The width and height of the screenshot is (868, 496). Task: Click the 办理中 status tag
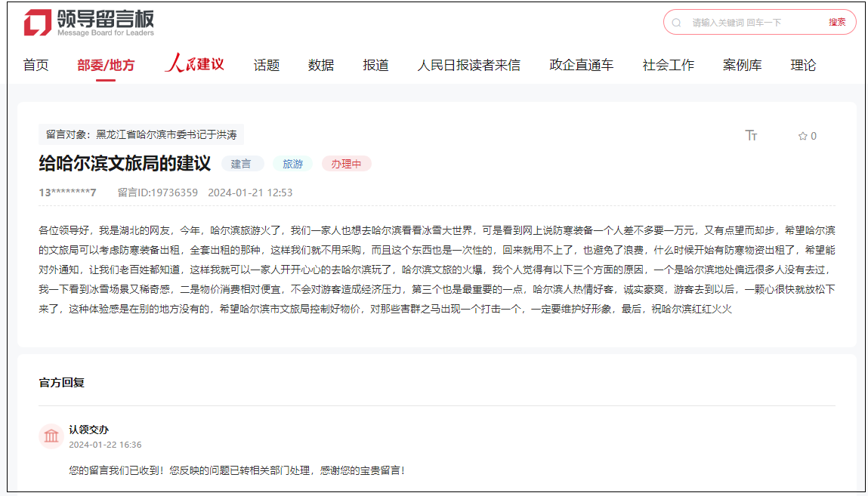(346, 165)
